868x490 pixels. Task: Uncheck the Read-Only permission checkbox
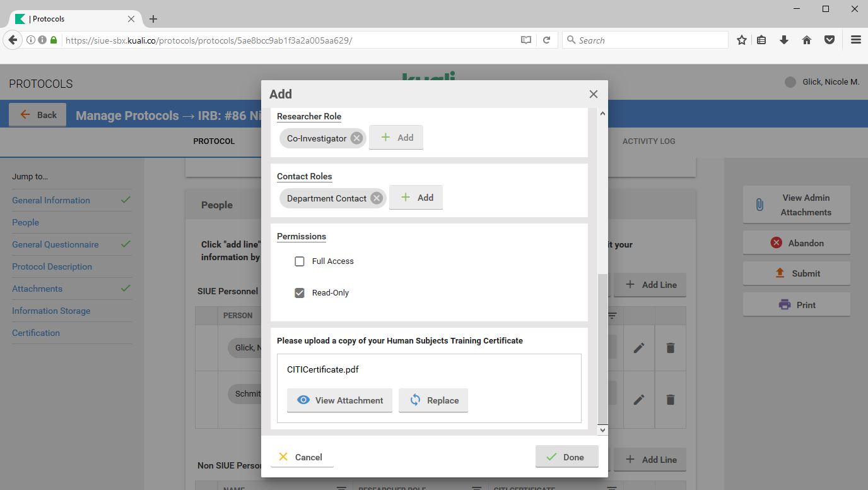[300, 293]
